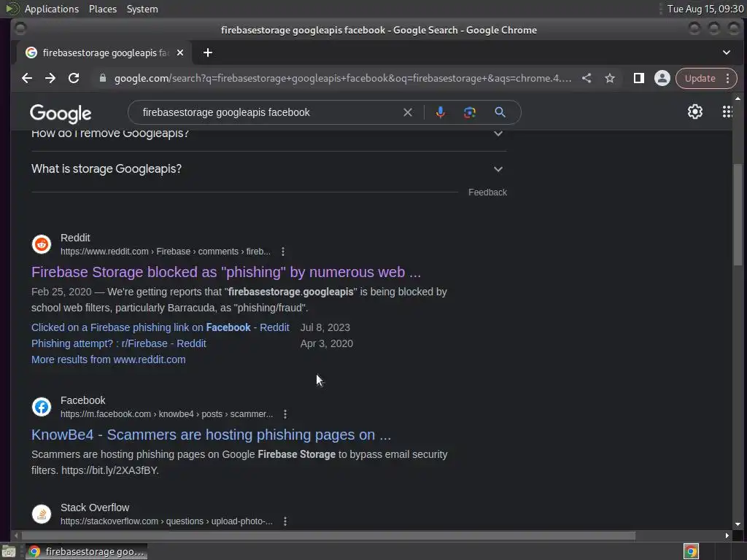Go forward in browser history
This screenshot has width=747, height=560.
click(50, 78)
